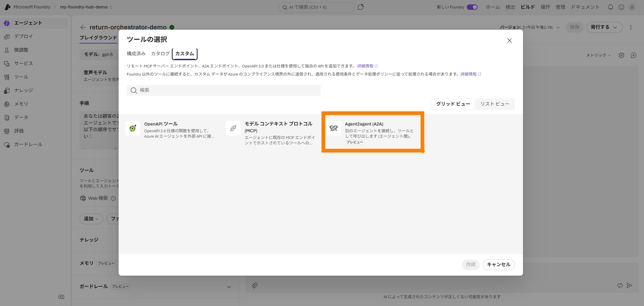Close the ツールの選択 dialog
The width and height of the screenshot is (644, 306).
pyautogui.click(x=510, y=40)
